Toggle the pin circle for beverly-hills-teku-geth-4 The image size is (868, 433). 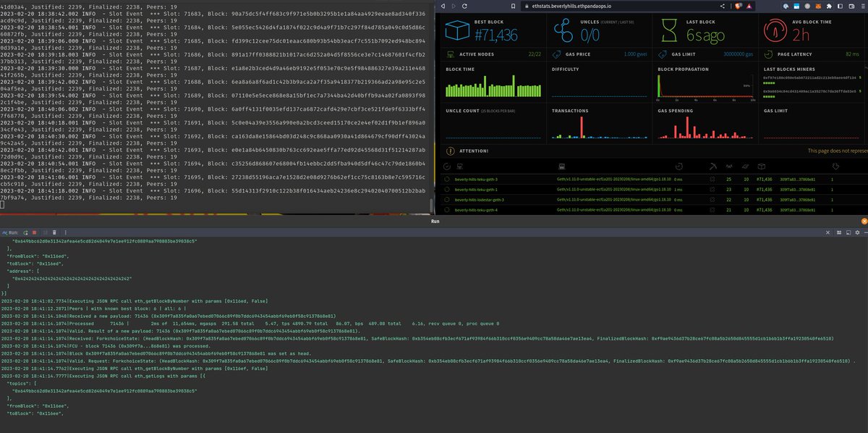pos(446,209)
